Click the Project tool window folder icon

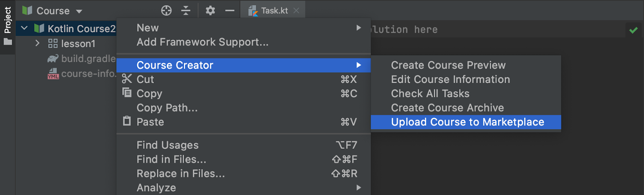click(8, 42)
